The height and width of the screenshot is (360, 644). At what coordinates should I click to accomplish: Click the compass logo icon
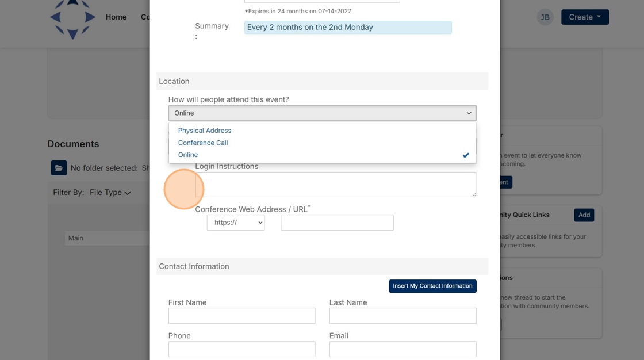click(x=72, y=18)
